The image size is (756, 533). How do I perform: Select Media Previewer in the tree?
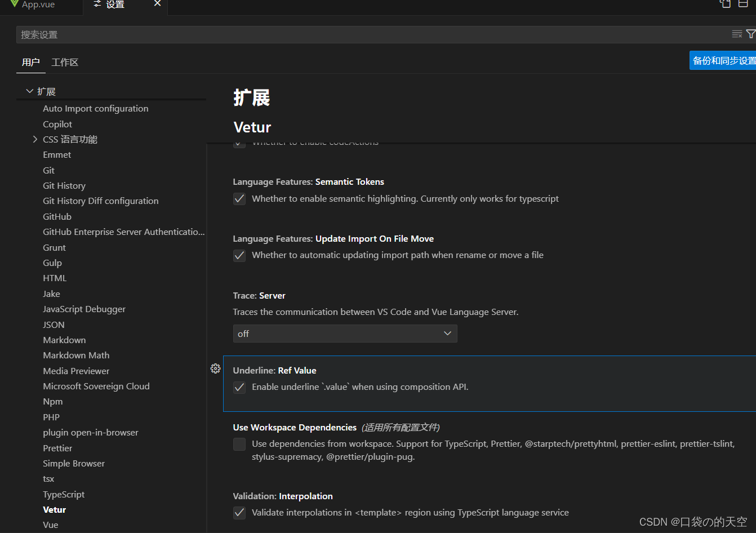tap(76, 371)
